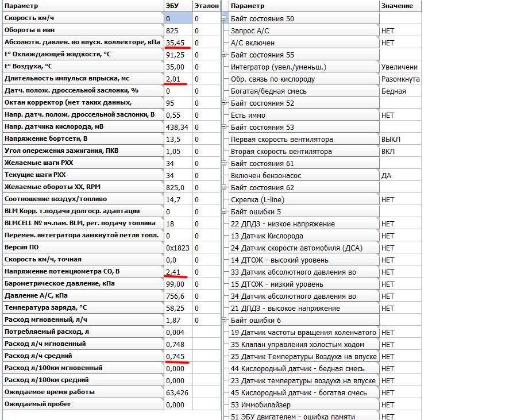Click the expected runtime value '63,426'
Viewport: 517px width, 420px height.
click(177, 392)
